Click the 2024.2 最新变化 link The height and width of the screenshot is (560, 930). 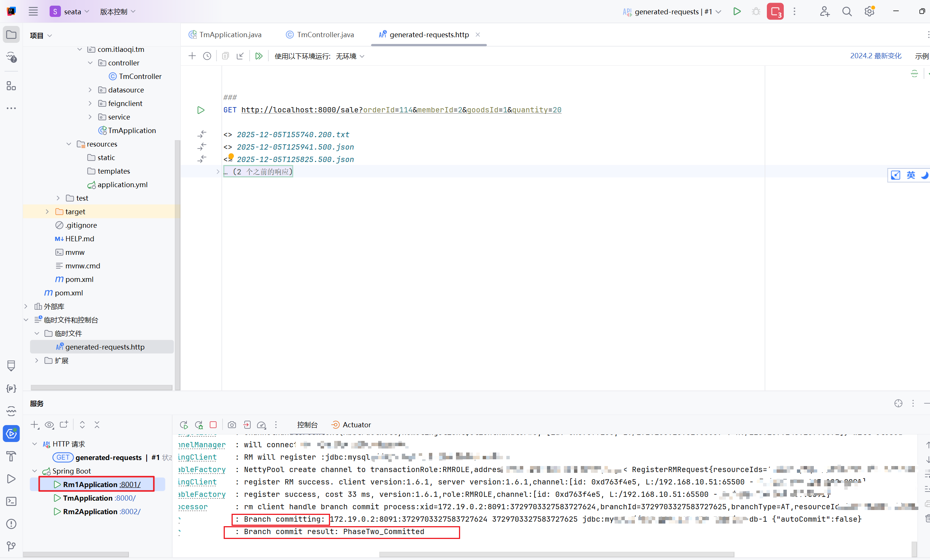(875, 56)
